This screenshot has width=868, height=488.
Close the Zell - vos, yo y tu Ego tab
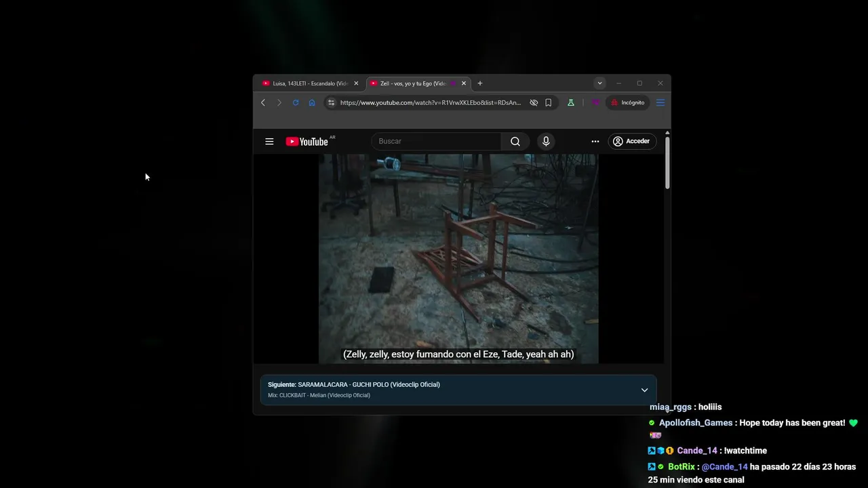tap(464, 83)
